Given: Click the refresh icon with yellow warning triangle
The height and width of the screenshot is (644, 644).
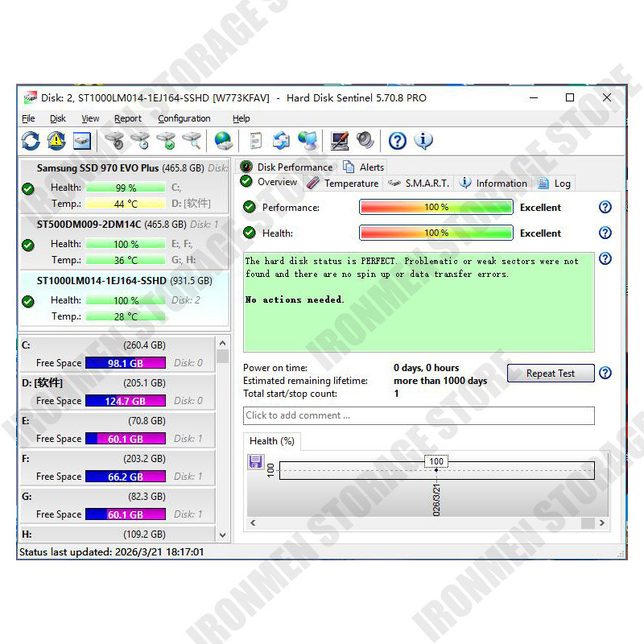Looking at the screenshot, I should coord(56,141).
